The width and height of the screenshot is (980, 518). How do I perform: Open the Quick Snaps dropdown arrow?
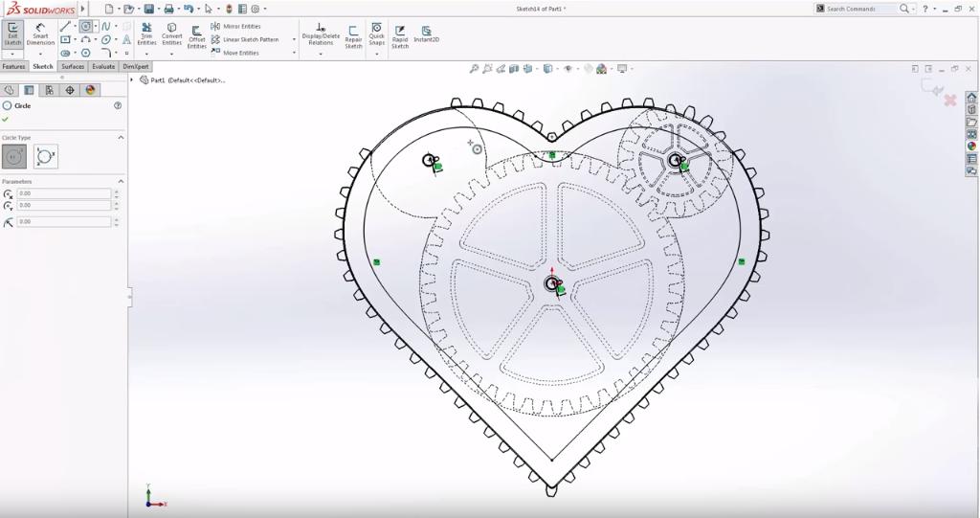pos(377,55)
